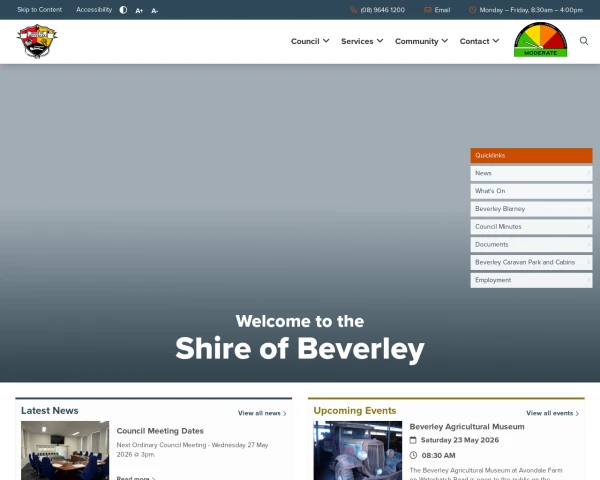
Task: Click the Next Ordinary Council Meeting text
Action: 192,450
